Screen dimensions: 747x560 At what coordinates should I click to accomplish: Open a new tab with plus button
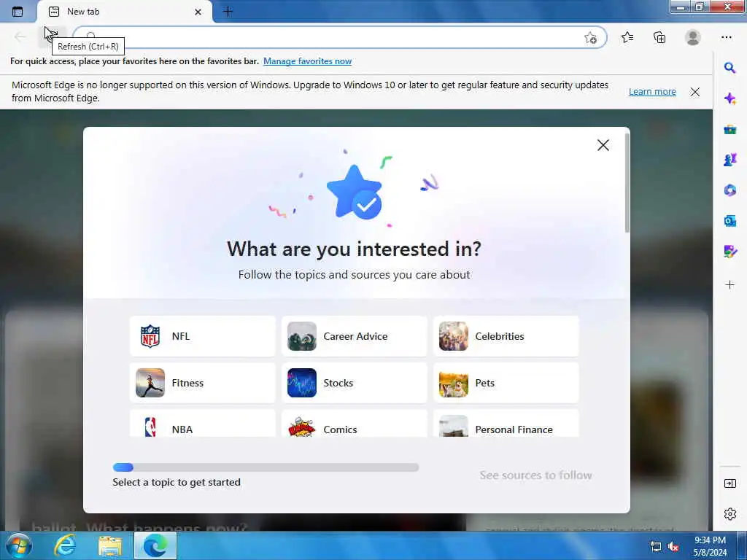[x=228, y=12]
